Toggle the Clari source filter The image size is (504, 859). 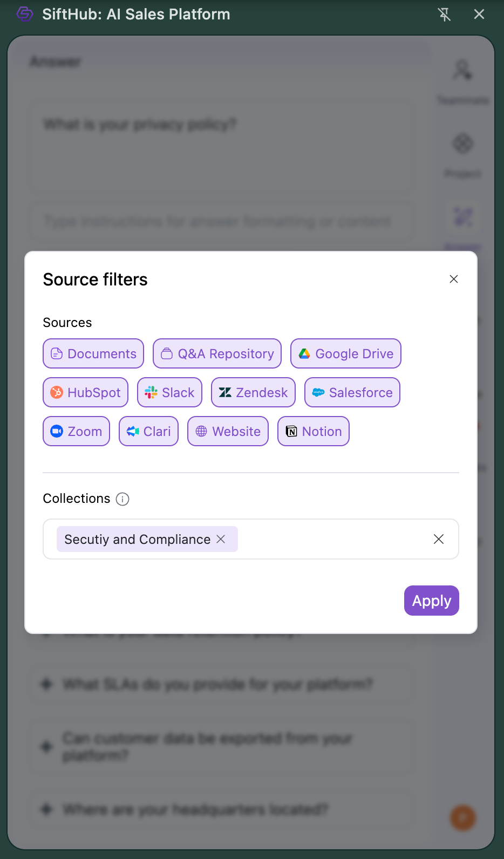[x=148, y=431]
